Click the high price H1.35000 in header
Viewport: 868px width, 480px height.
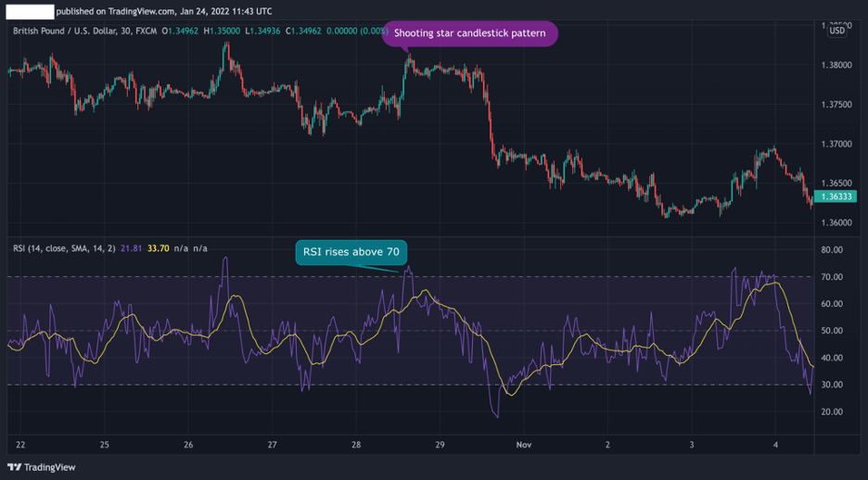(222, 31)
